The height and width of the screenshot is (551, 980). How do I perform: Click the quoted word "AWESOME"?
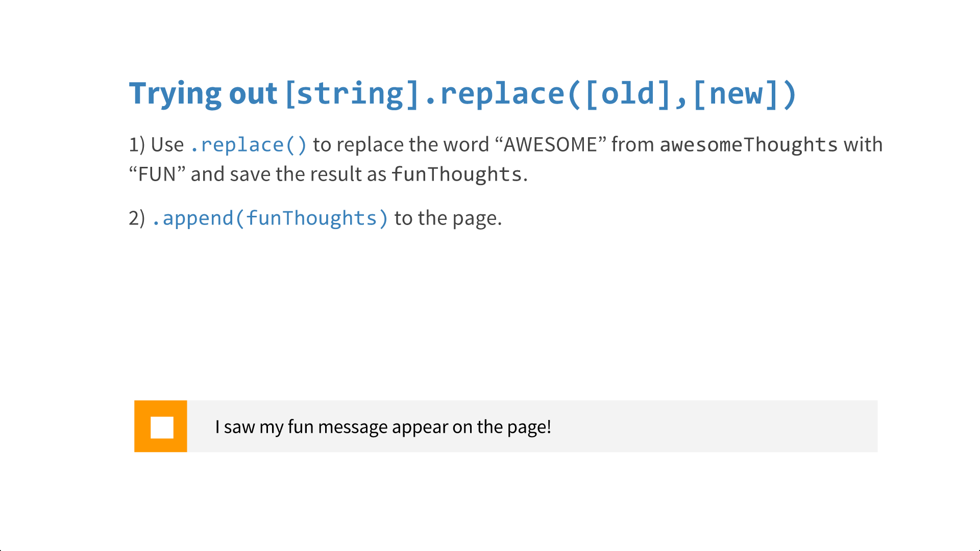click(x=550, y=145)
